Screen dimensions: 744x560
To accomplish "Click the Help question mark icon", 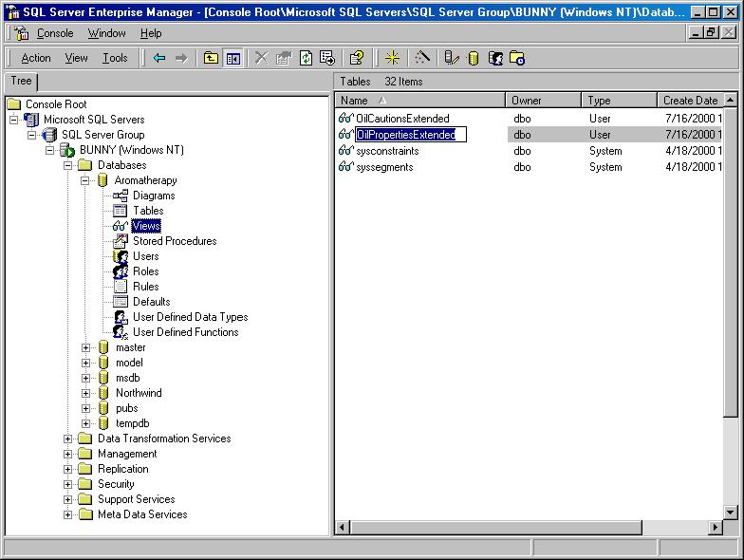I will point(357,59).
